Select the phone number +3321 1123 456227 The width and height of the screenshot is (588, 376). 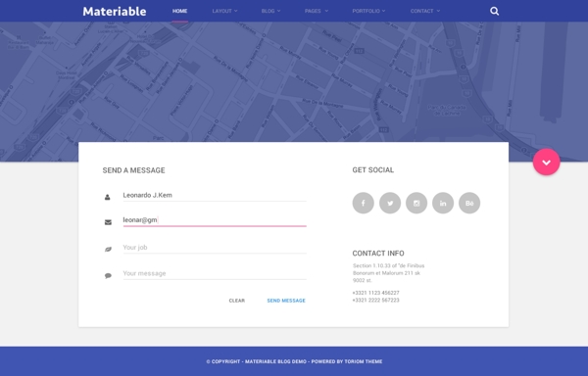click(375, 293)
